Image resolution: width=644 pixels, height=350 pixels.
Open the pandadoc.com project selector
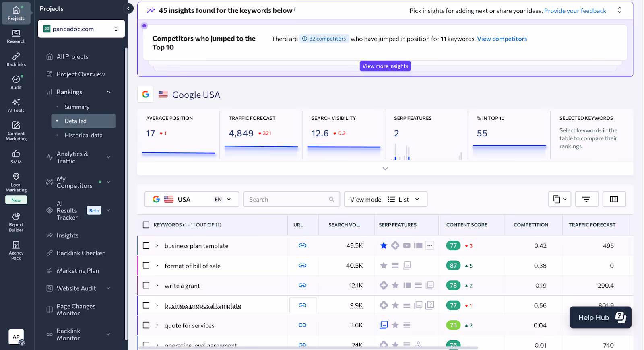[81, 29]
